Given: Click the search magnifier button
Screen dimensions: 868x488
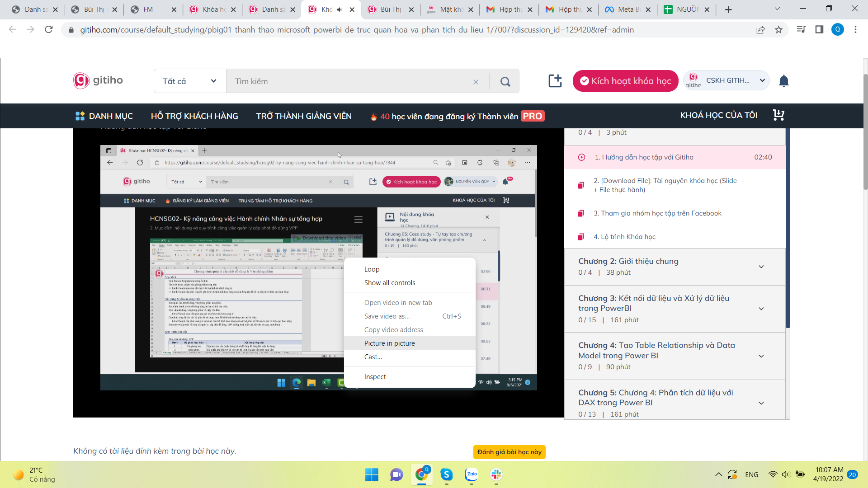Looking at the screenshot, I should [505, 81].
